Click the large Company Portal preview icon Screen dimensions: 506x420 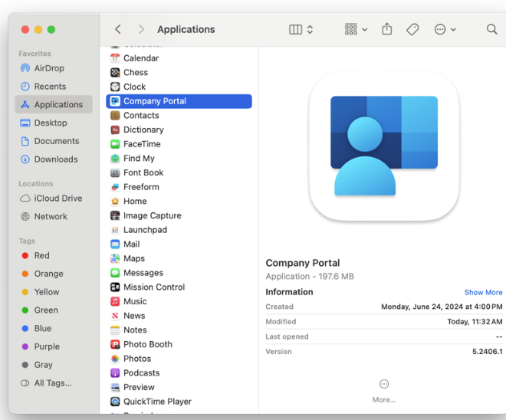pos(384,146)
